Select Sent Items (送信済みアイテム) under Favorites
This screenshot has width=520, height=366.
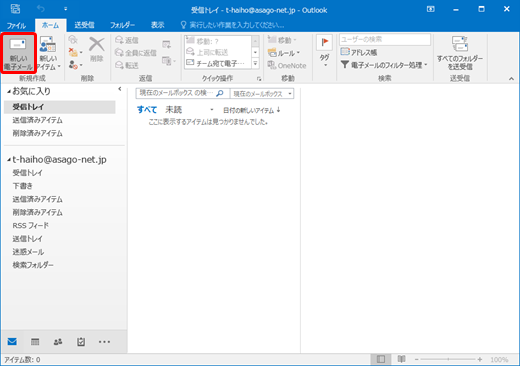tap(37, 120)
